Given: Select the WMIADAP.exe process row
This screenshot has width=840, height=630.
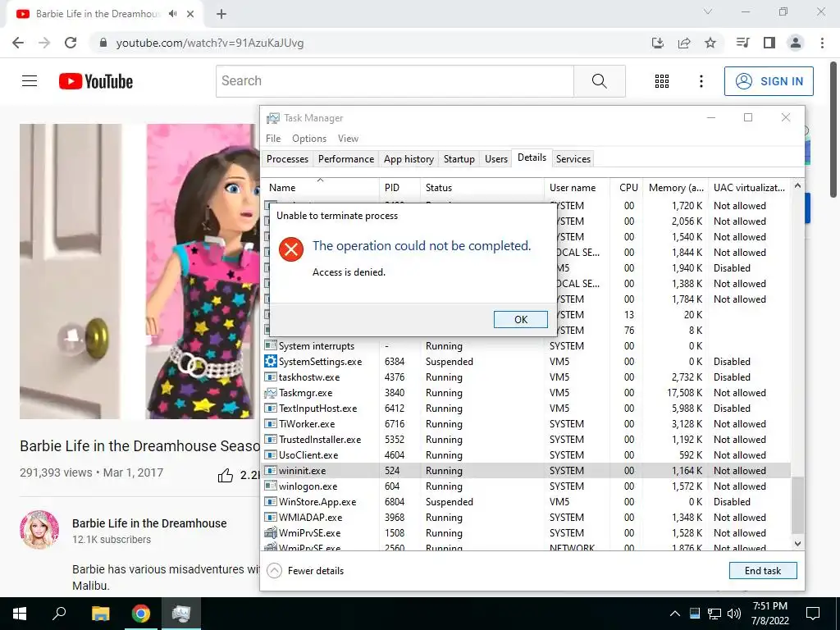Looking at the screenshot, I should [x=526, y=518].
